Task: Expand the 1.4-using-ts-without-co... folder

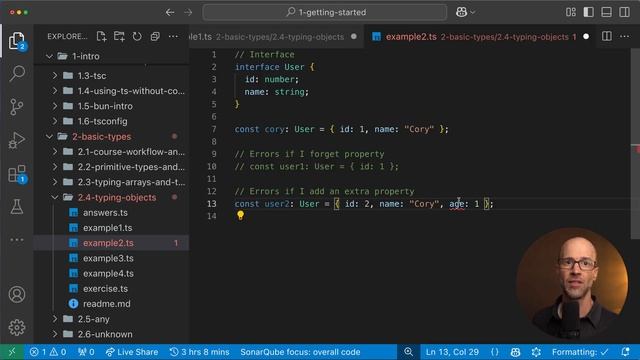Action: tap(111, 91)
